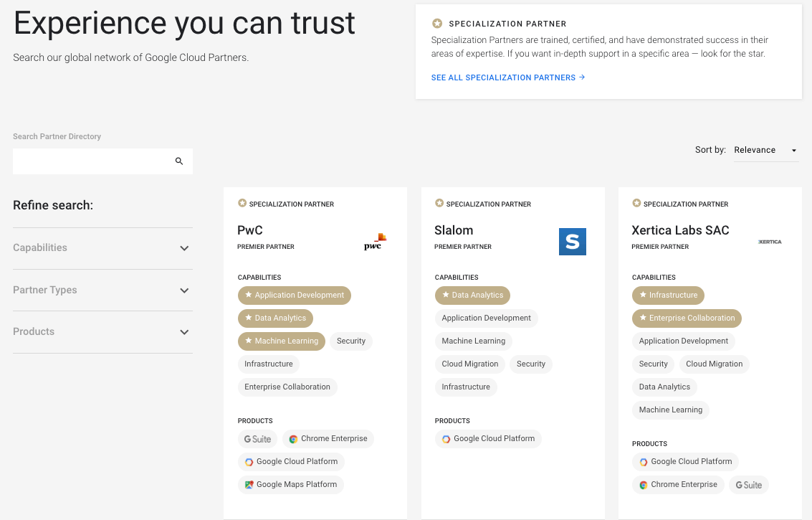Click the specialization star badge on Slalom card
The image size is (812, 520).
coord(439,203)
